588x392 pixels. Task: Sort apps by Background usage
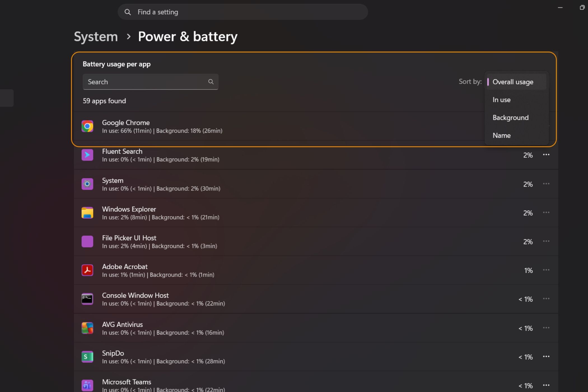pyautogui.click(x=516, y=118)
